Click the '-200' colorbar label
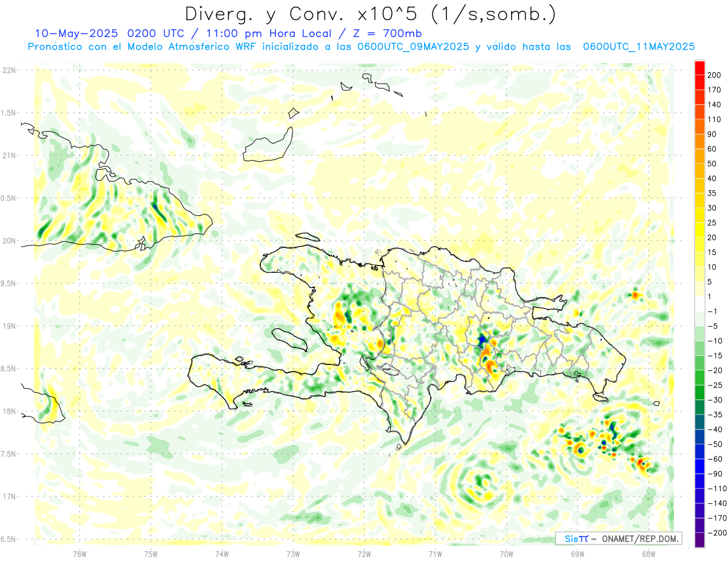 pyautogui.click(x=716, y=533)
